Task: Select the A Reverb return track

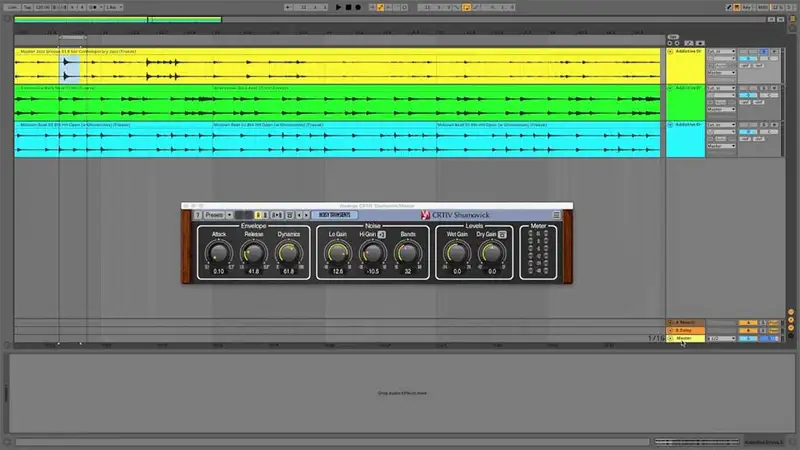Action: [686, 322]
